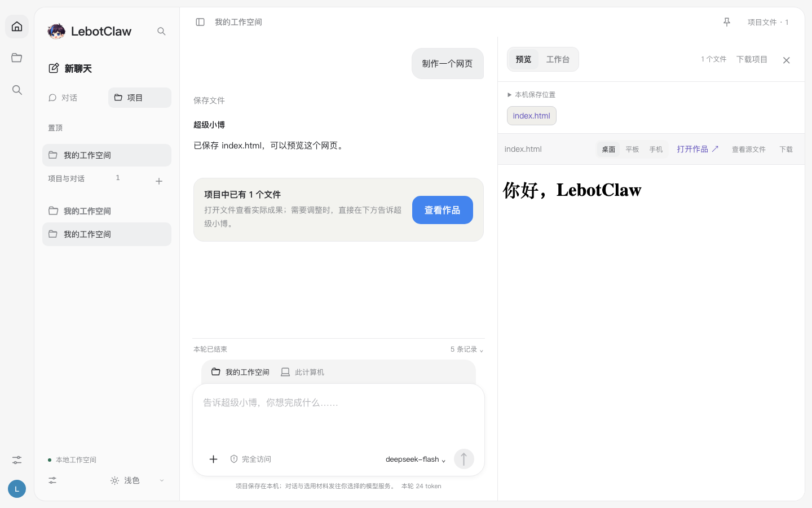Close the preview panel with X
The height and width of the screenshot is (508, 812).
tap(787, 60)
